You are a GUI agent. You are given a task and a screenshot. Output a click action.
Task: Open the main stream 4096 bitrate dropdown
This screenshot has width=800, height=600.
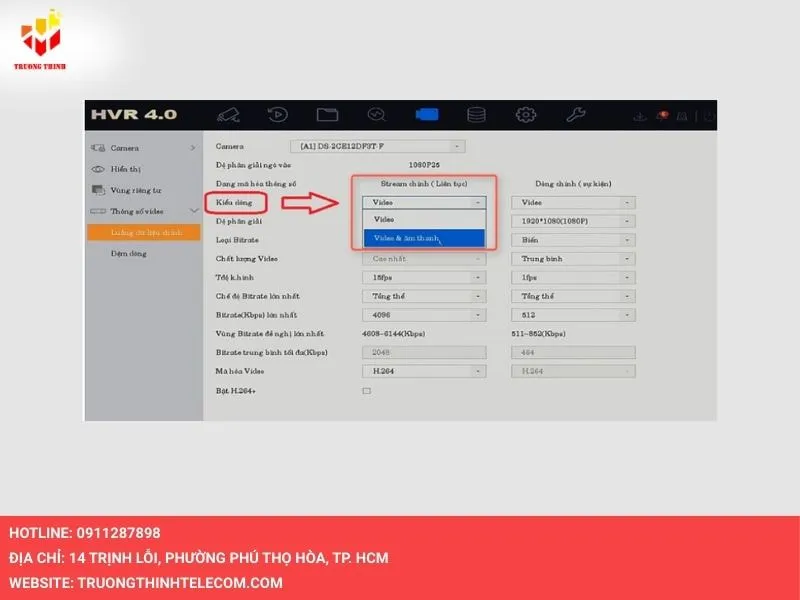coord(423,315)
